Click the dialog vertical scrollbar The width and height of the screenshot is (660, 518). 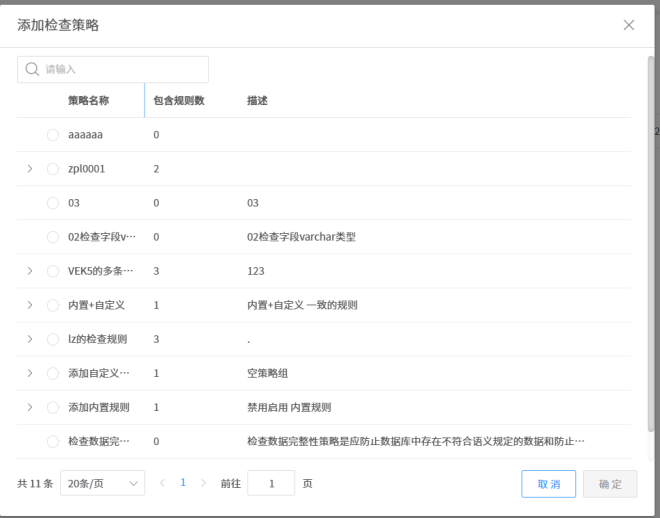click(x=651, y=244)
